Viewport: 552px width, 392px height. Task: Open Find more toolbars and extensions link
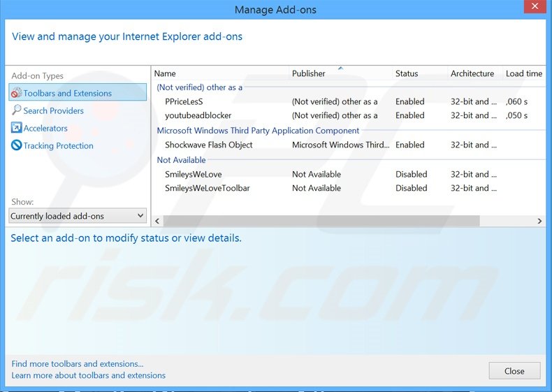pos(78,364)
